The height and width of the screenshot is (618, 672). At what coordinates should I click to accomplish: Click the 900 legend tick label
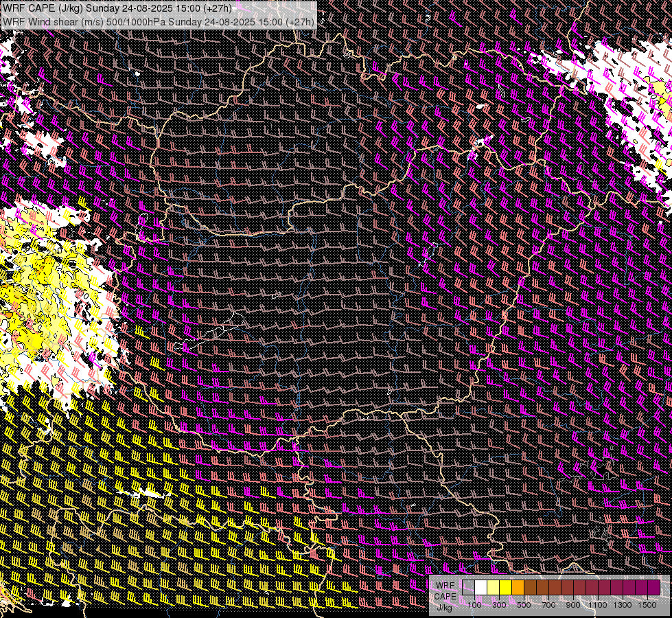click(x=573, y=605)
